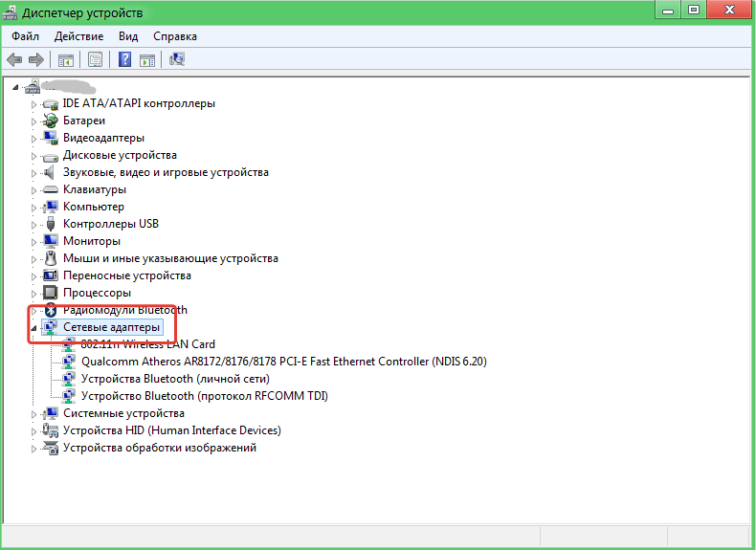Click the Show/Hide console tree toolbar icon
The width and height of the screenshot is (756, 550).
(x=66, y=60)
